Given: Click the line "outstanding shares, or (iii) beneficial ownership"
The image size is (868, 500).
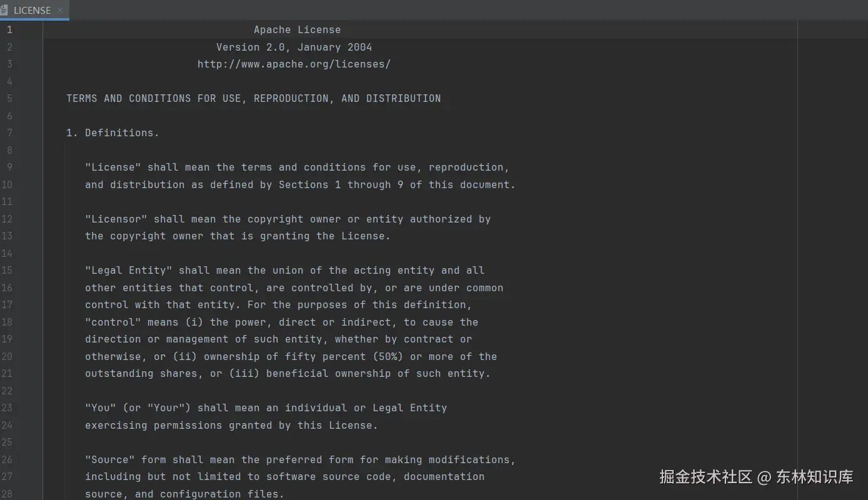Looking at the screenshot, I should click(288, 373).
